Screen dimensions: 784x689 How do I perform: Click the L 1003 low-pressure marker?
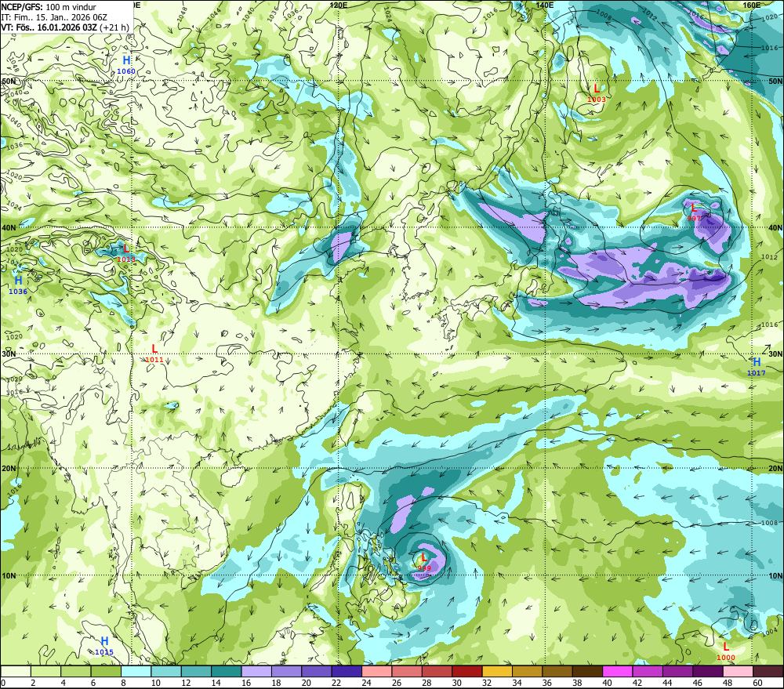coord(597,93)
